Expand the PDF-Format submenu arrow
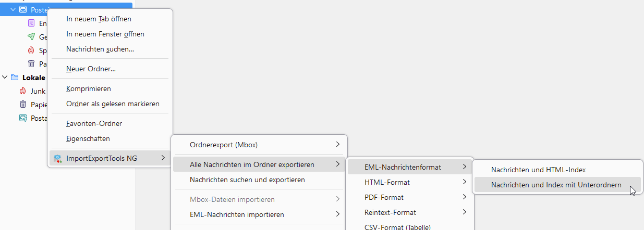 [x=464, y=197]
